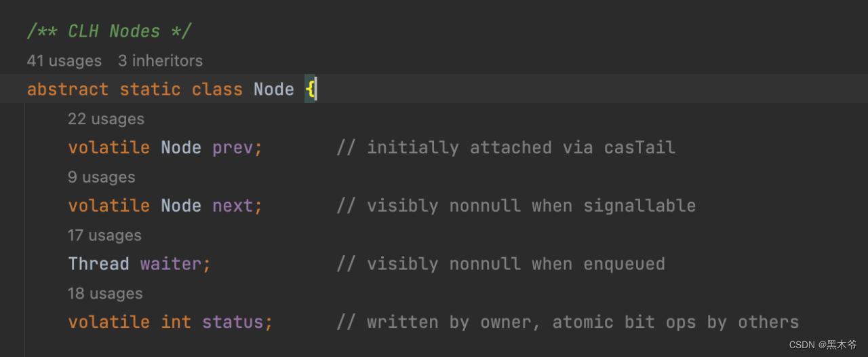Click the comment 'visibly nonnull when enqueued'
The image size is (868, 357).
501,264
